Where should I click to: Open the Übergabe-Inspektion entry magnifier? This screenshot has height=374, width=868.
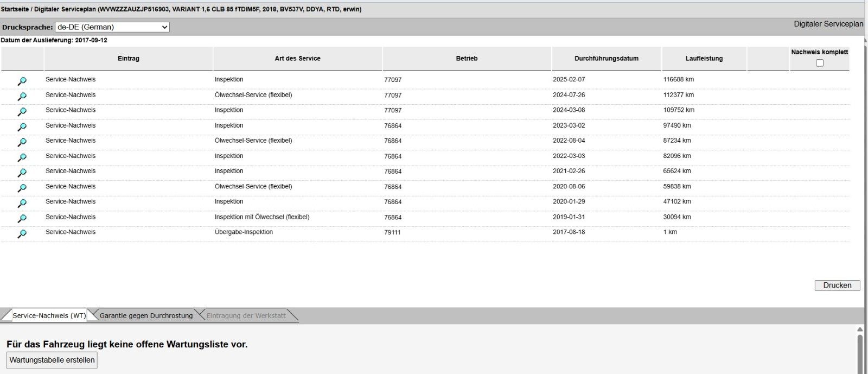pos(22,233)
